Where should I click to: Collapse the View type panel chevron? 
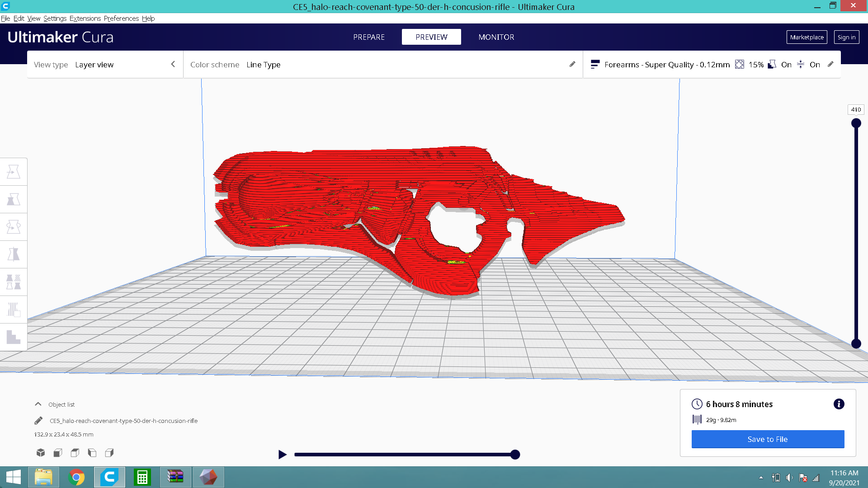173,65
